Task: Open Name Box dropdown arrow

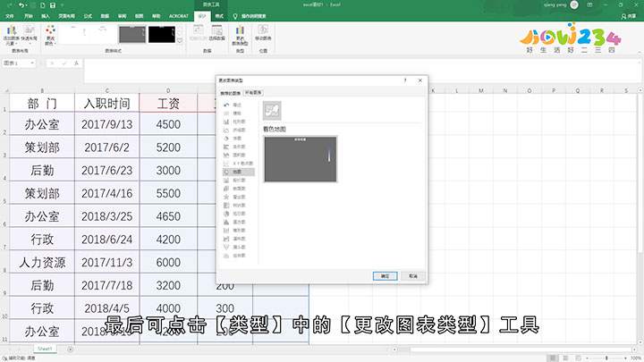Action: 32,63
